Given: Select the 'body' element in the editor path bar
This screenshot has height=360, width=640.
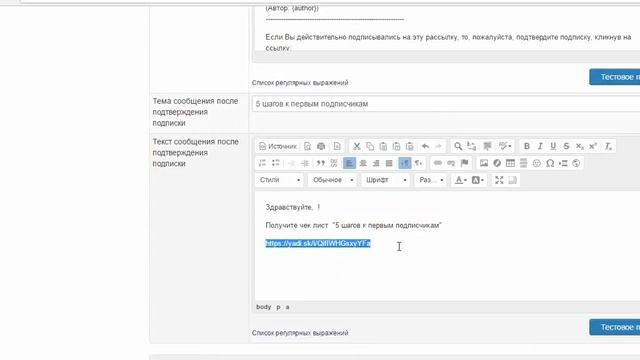Looking at the screenshot, I should [x=264, y=307].
